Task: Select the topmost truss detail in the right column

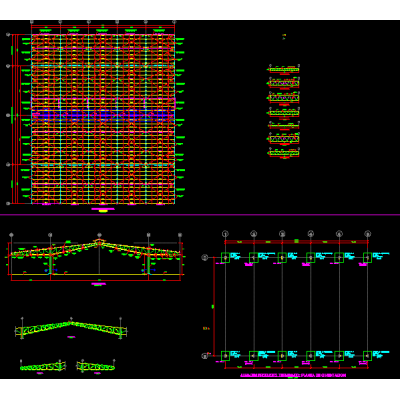Action: pyautogui.click(x=284, y=70)
